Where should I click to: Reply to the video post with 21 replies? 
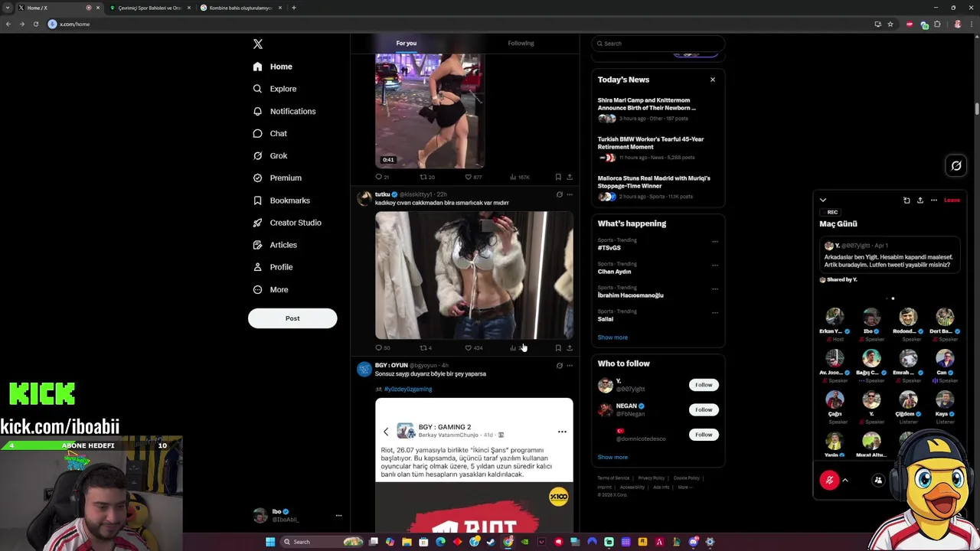tap(382, 177)
